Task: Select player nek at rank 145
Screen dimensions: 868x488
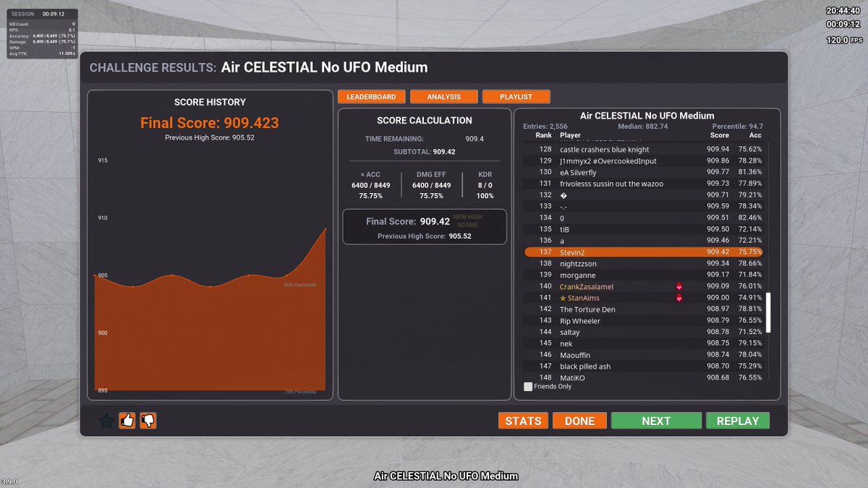Action: (x=566, y=343)
